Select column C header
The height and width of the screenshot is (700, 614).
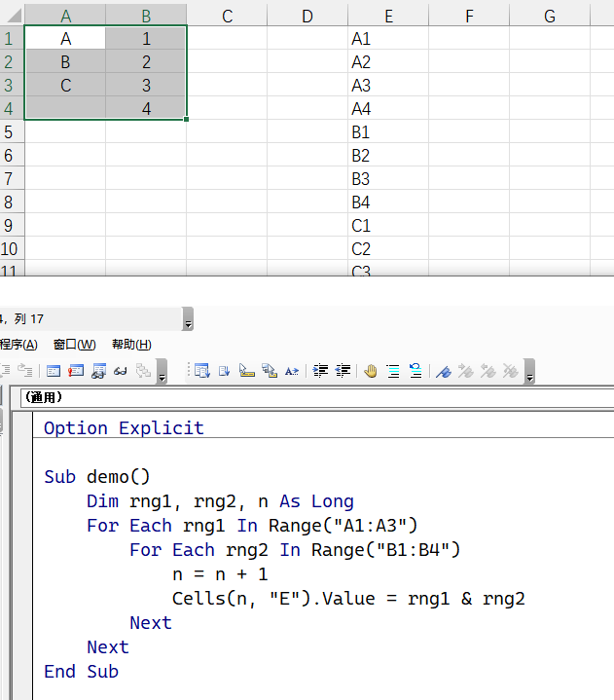pyautogui.click(x=227, y=17)
